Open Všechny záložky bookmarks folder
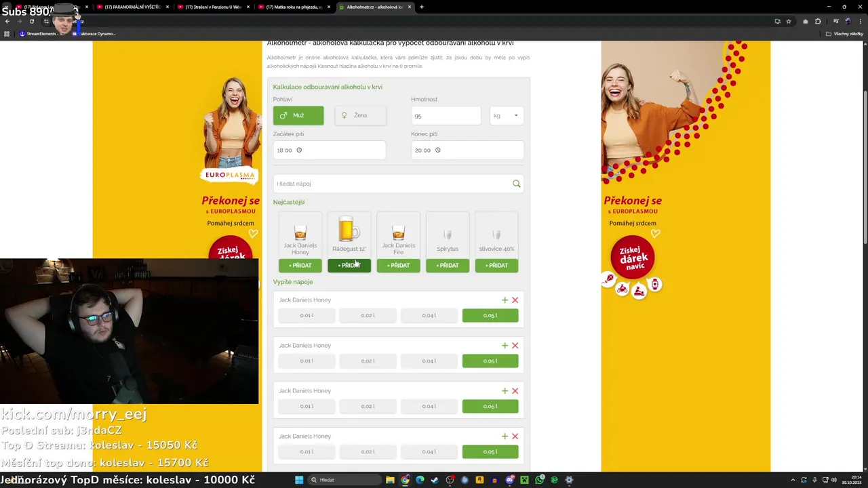This screenshot has height=488, width=868. [844, 33]
